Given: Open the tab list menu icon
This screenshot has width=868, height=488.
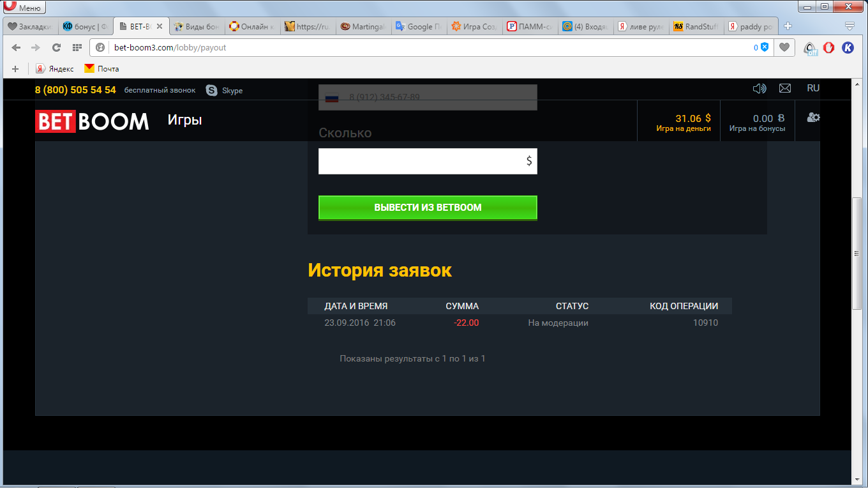Looking at the screenshot, I should (x=849, y=26).
